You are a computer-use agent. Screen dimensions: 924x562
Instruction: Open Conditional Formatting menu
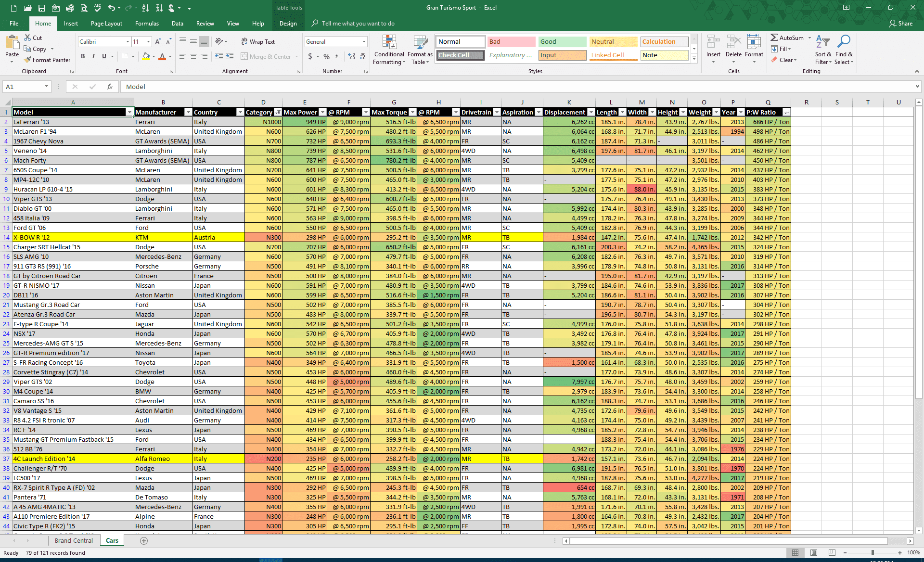click(x=389, y=49)
